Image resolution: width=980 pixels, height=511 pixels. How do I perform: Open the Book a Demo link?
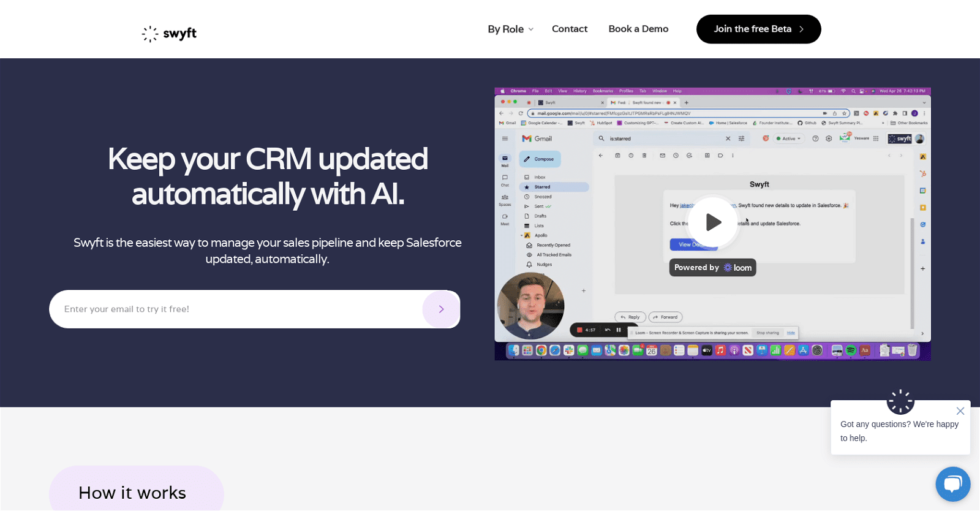coord(638,29)
